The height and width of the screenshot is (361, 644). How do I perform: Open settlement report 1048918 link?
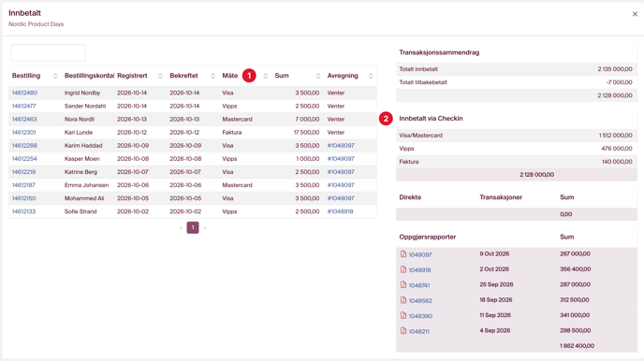tap(419, 270)
